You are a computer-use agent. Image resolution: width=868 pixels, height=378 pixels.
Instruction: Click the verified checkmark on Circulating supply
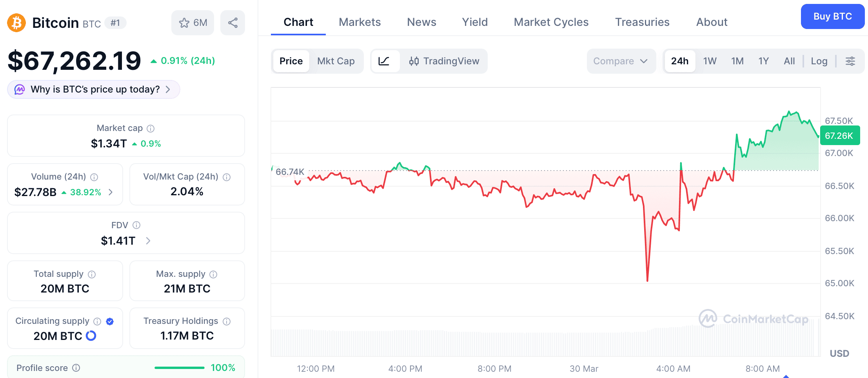tap(110, 321)
